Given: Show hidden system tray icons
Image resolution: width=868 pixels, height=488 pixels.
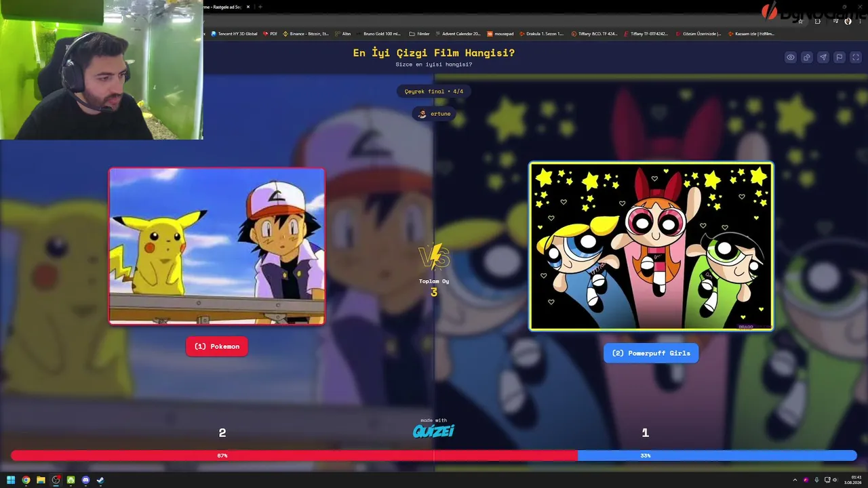Looking at the screenshot, I should click(795, 481).
